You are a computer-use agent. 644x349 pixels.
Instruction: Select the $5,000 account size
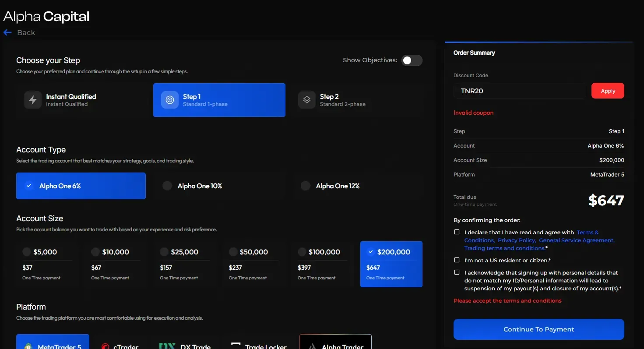[x=47, y=264]
